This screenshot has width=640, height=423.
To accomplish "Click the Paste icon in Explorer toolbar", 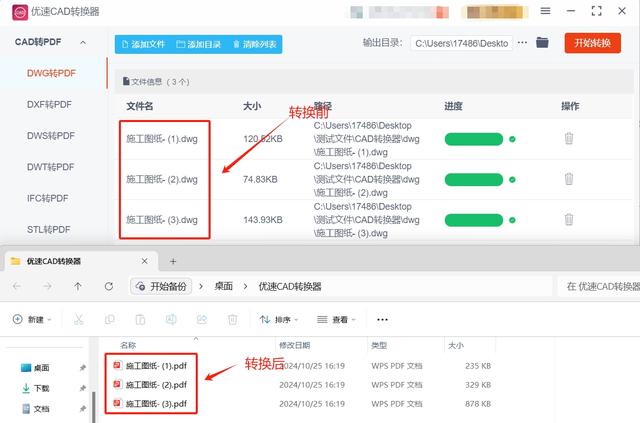I will (x=140, y=320).
